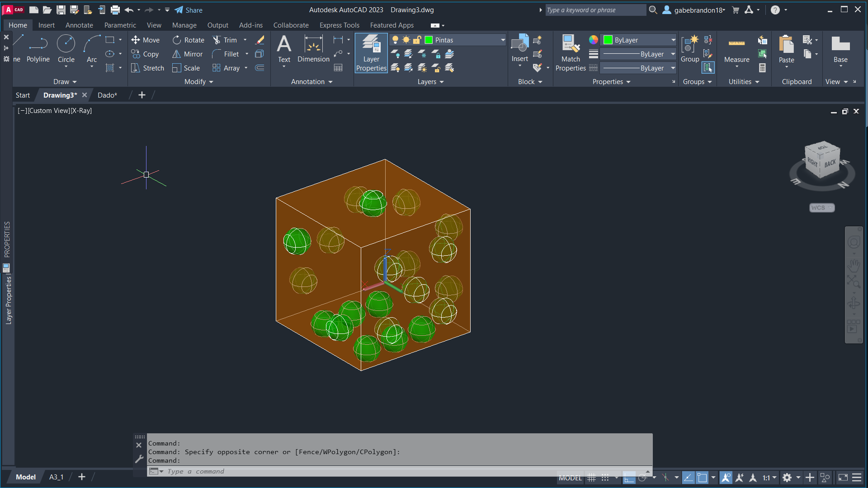Screen dimensions: 868x488
Task: Open the Pintas layer dropdown
Action: tap(503, 40)
